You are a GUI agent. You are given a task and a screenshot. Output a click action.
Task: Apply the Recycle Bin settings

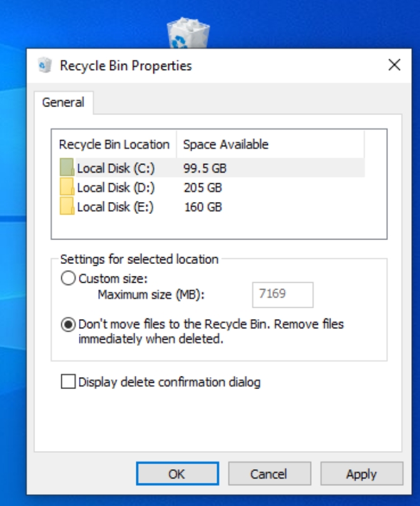click(362, 473)
